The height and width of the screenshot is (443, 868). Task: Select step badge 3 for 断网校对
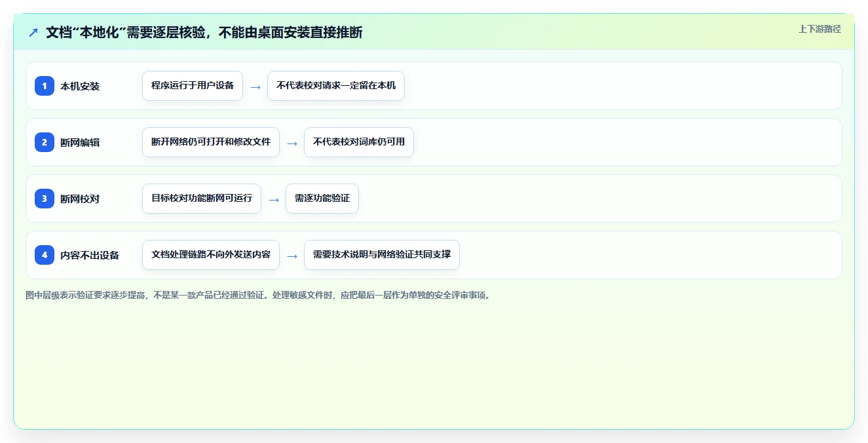45,199
